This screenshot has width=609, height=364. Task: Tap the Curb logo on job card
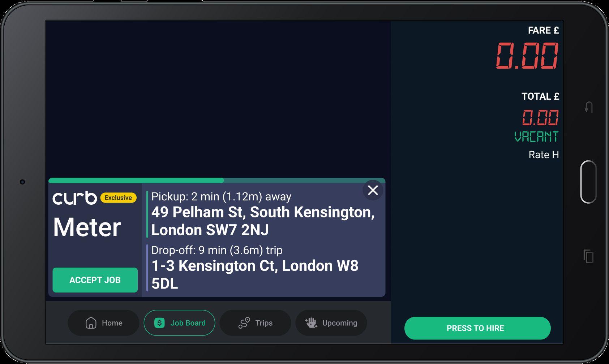pyautogui.click(x=75, y=198)
